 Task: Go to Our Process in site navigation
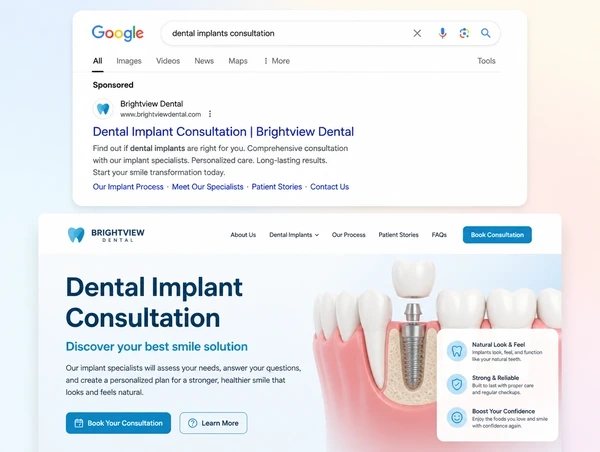pos(349,235)
